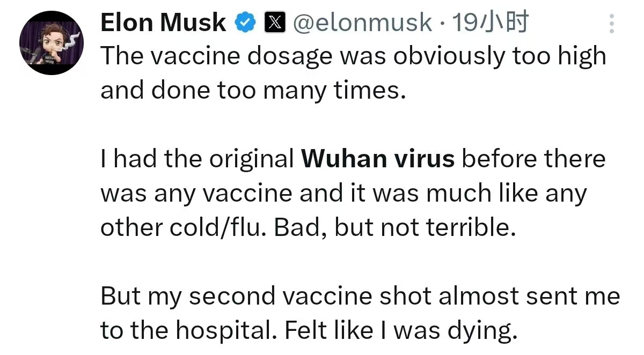Click the line "and done too many times."
This screenshot has height=355, width=644.
click(x=251, y=91)
